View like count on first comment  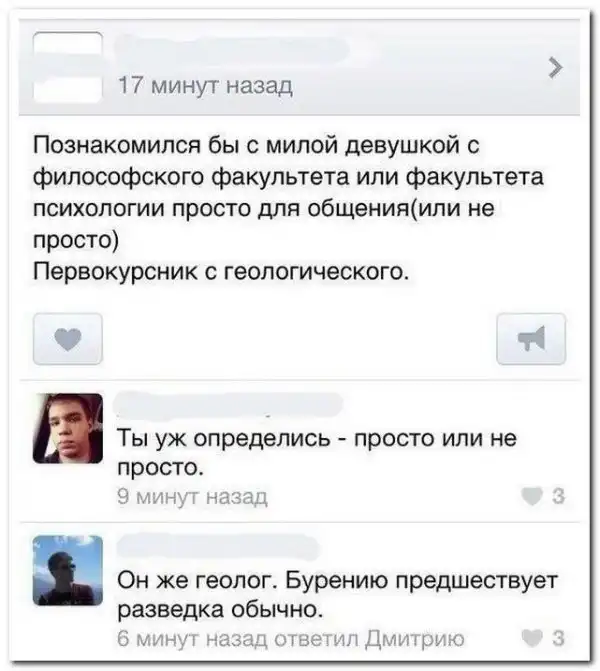(x=558, y=497)
